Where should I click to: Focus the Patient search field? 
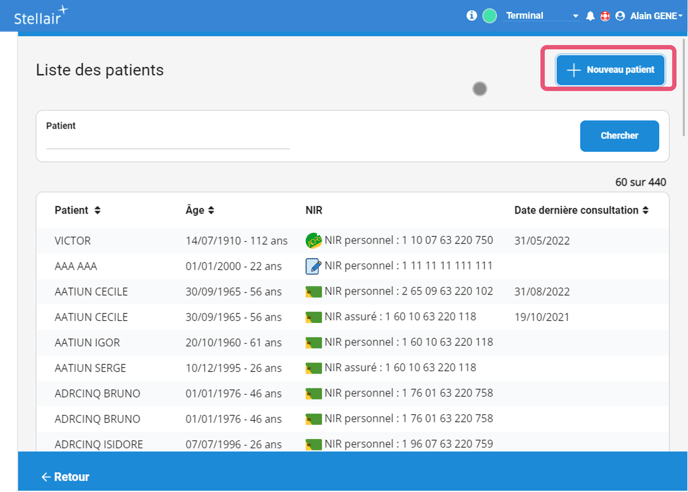coord(167,141)
